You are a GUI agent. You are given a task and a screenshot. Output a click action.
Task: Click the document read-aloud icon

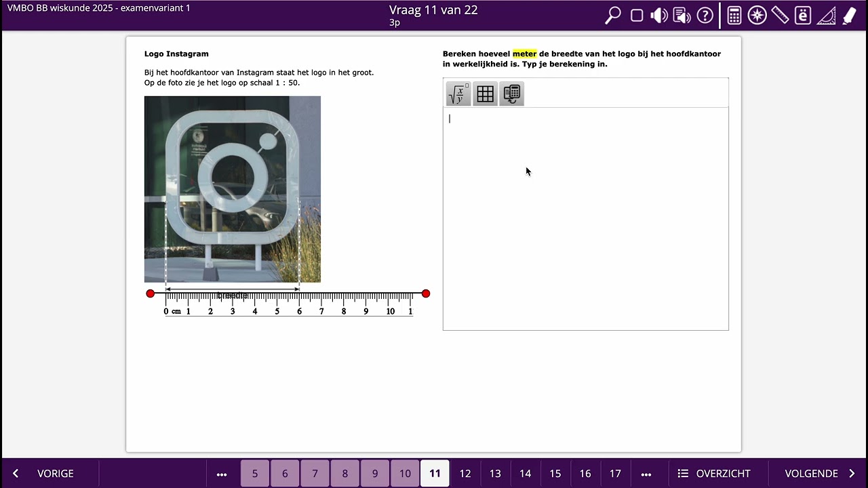(x=682, y=16)
